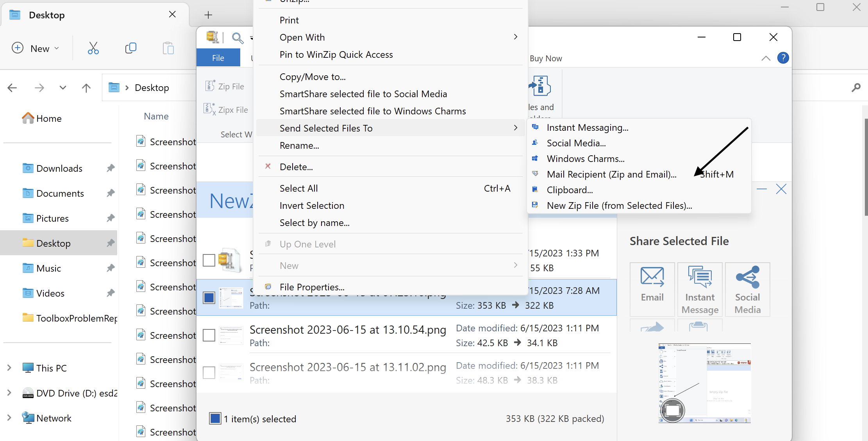Open new Explorer tab with plus button
The image size is (868, 441).
pyautogui.click(x=208, y=15)
